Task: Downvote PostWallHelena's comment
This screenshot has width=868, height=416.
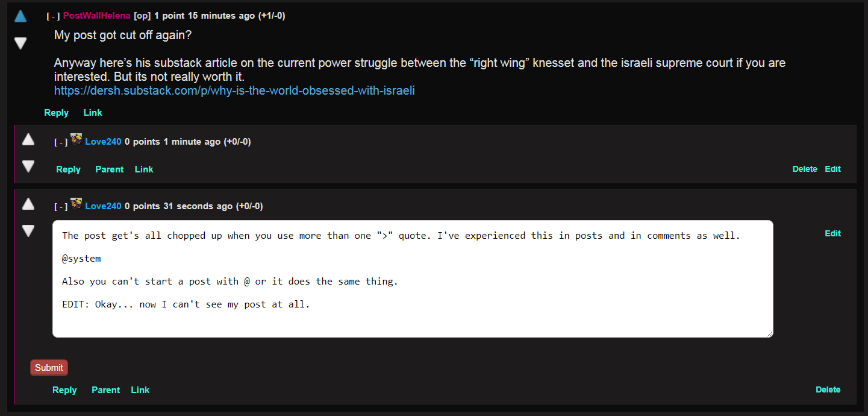Action: [20, 43]
